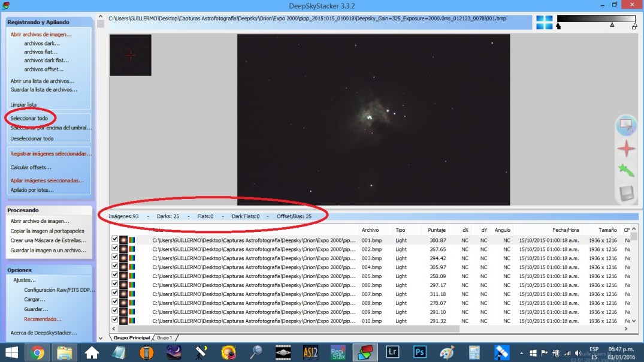Viewport: 644px width, 362px height.
Task: Select the rectangle editing tool icon
Action: coord(627,126)
